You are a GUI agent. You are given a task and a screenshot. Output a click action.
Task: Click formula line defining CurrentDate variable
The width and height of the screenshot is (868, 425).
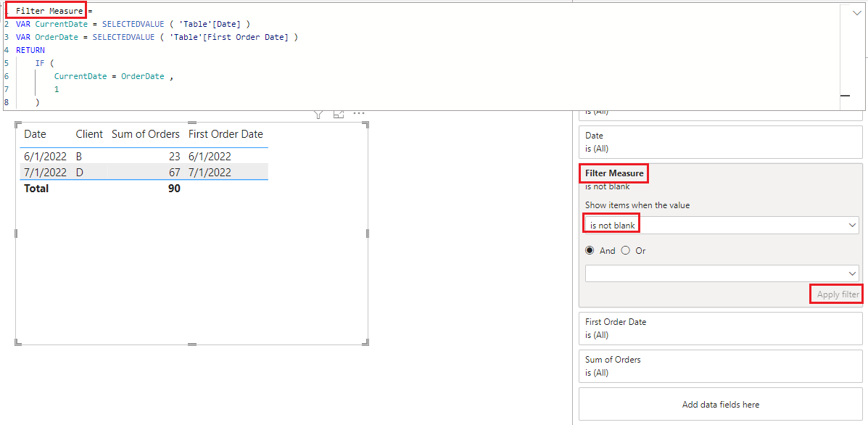133,24
